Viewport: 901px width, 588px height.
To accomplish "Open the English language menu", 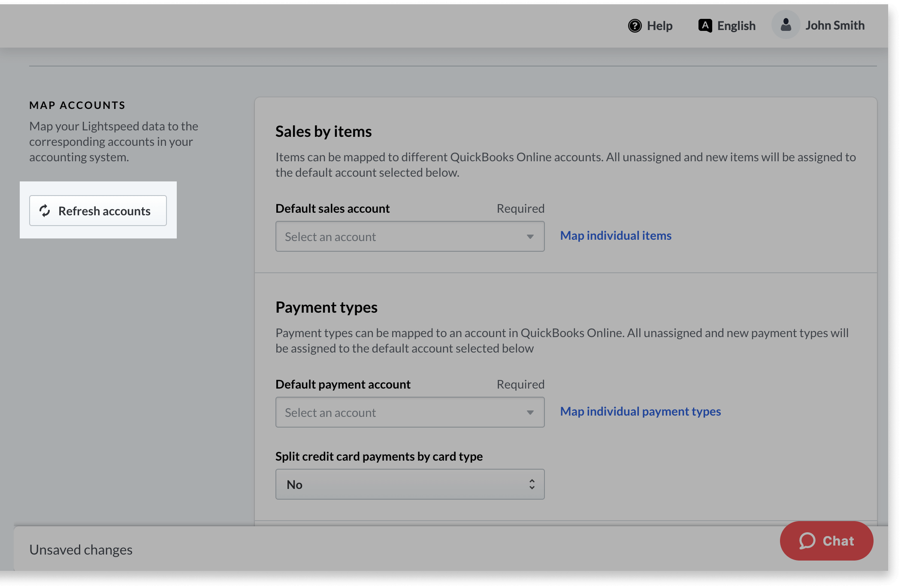I will [727, 25].
